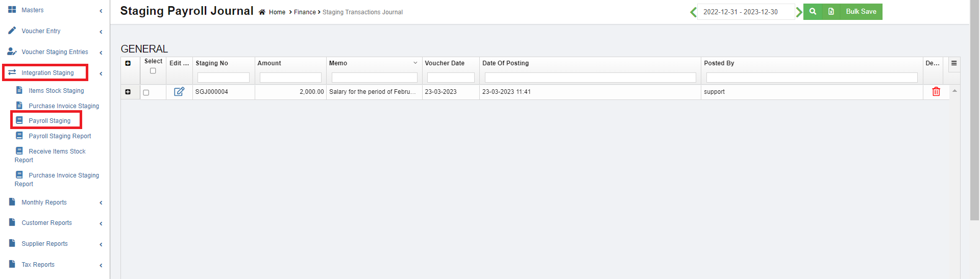Click the home icon in breadcrumb
The height and width of the screenshot is (279, 980).
pyautogui.click(x=262, y=12)
